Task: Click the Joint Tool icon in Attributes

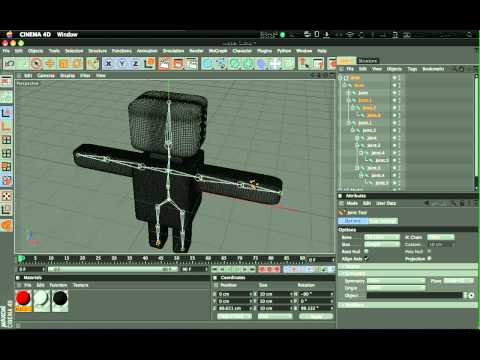Action: coord(342,212)
